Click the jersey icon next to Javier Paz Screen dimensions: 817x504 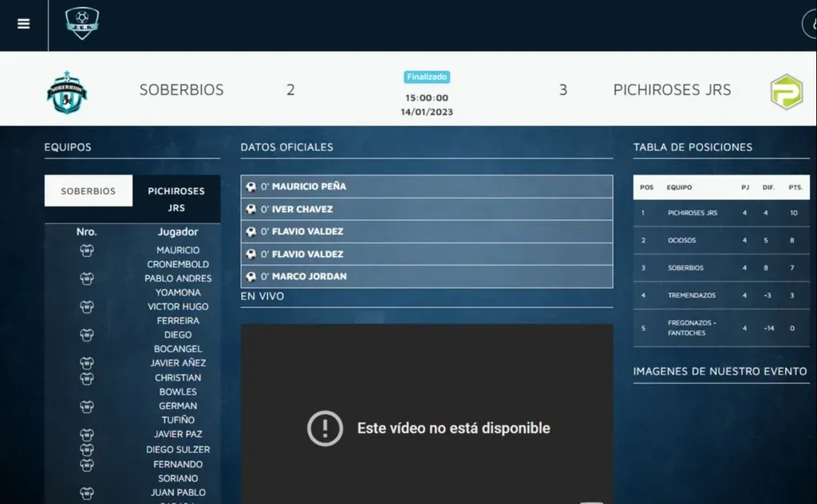coord(87,435)
